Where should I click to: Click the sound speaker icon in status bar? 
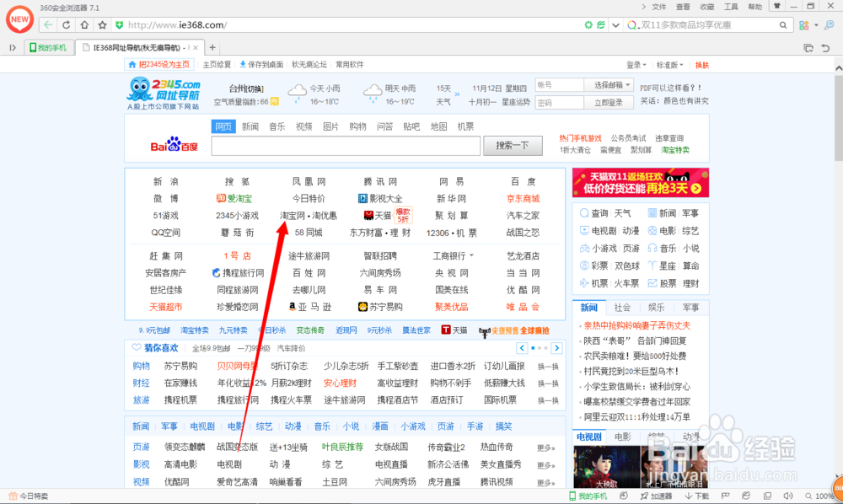click(x=788, y=496)
